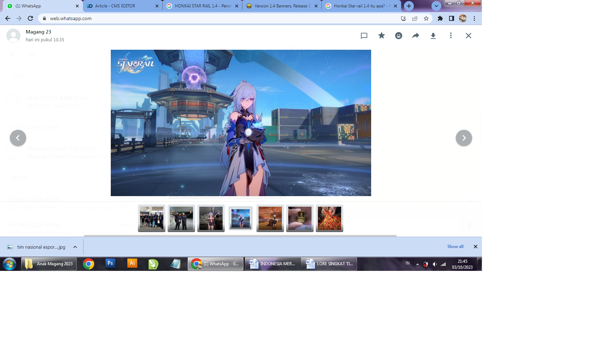Open volume control in system tray
The image size is (592, 364).
[435, 264]
